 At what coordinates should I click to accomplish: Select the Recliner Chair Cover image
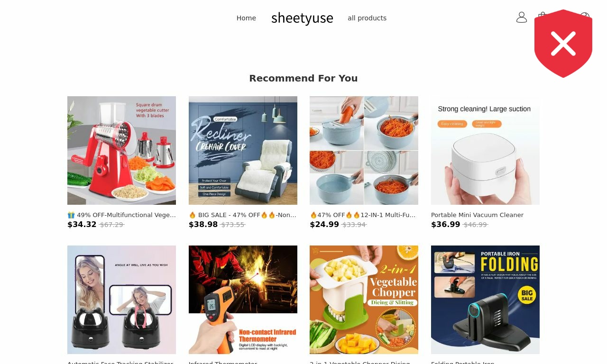pos(243,150)
